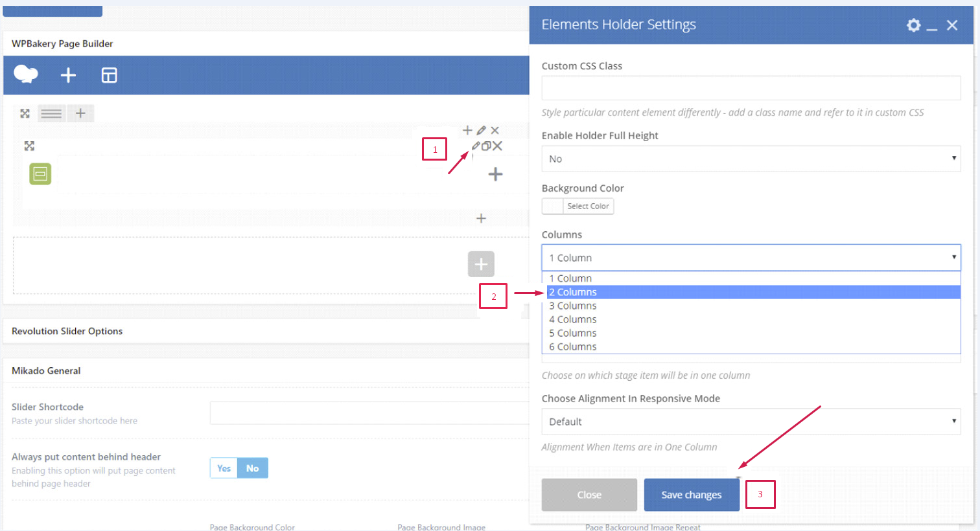Viewport: 980px width, 531px height.
Task: Open the Templates layout icon in blue toolbar
Action: point(109,75)
